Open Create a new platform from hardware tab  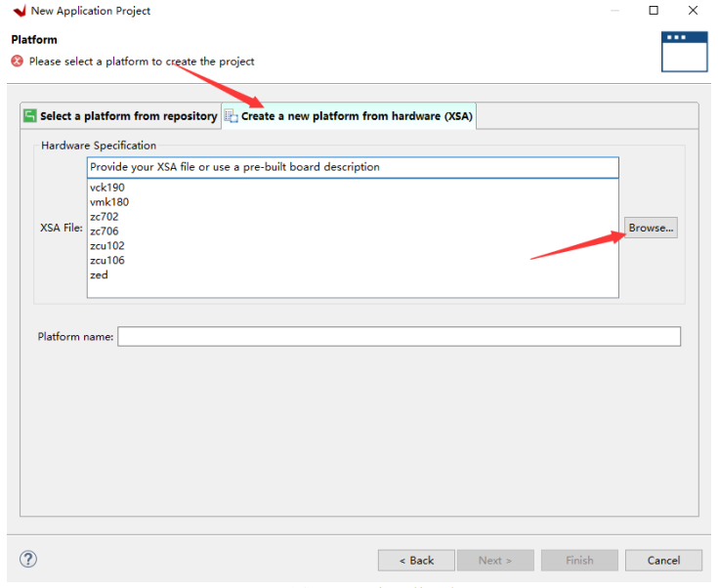tap(349, 116)
